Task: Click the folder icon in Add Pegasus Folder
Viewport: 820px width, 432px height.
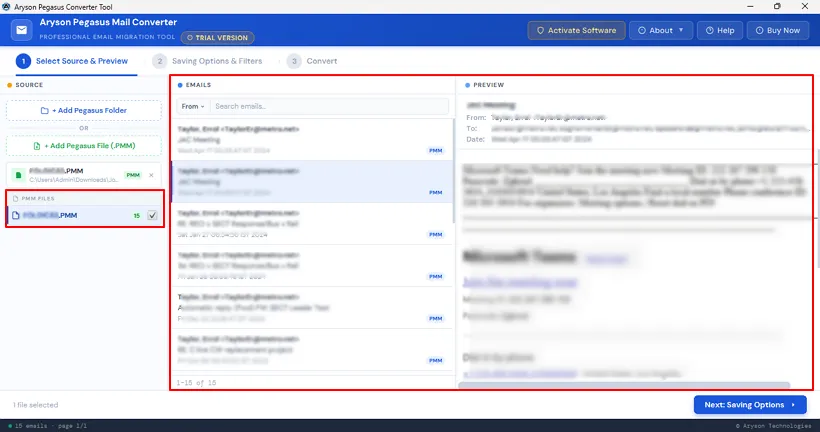Action: [45, 110]
